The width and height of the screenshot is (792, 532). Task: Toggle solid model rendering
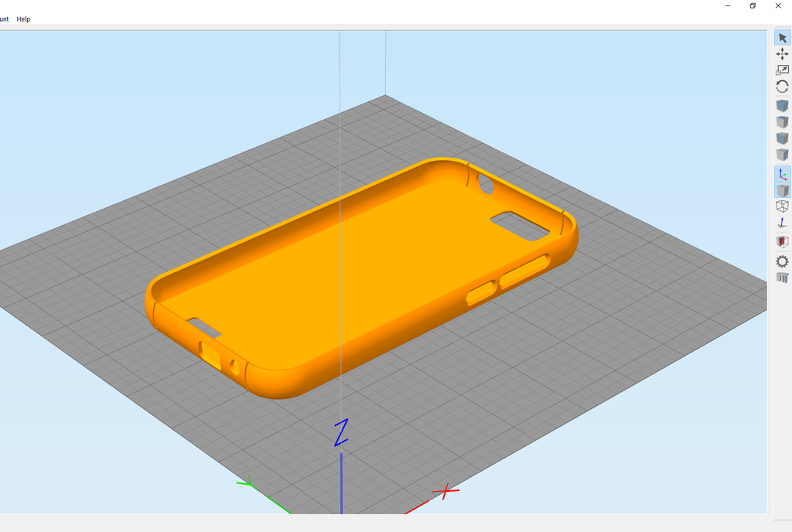(783, 190)
